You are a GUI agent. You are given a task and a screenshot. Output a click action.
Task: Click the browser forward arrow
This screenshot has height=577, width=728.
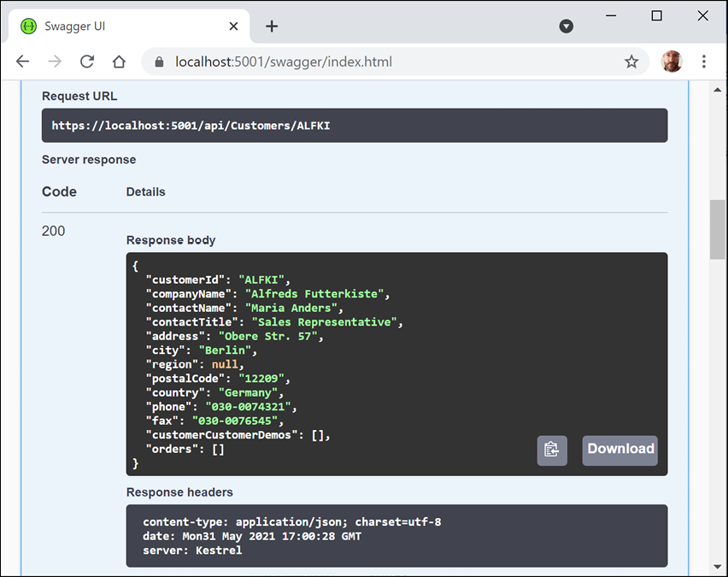(55, 62)
